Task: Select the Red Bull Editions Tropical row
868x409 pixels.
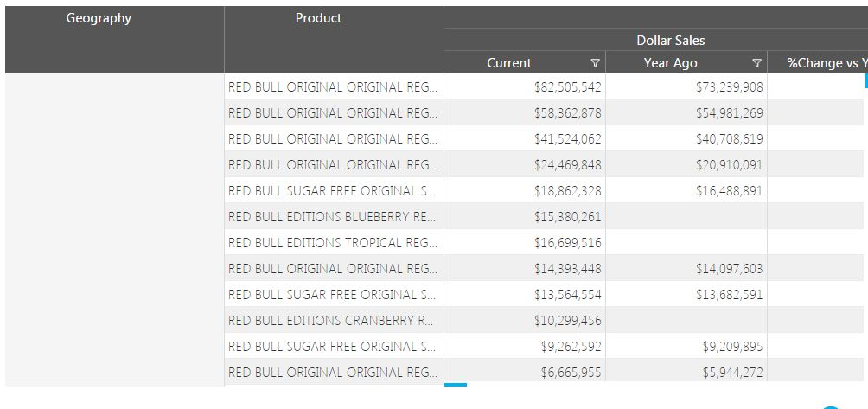Action: [332, 243]
